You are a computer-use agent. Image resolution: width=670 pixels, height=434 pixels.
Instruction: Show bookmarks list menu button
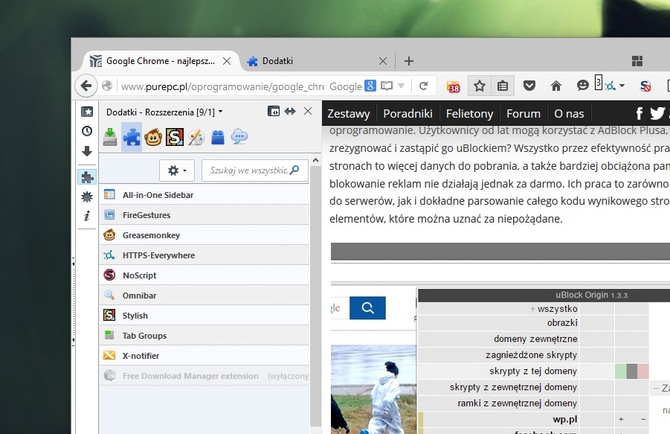[x=502, y=86]
